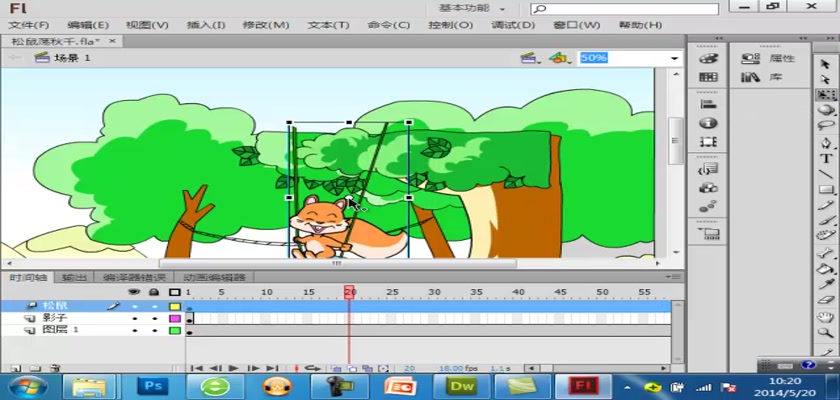Select the Selection (black arrow) tool
This screenshot has width=840, height=400.
click(826, 64)
